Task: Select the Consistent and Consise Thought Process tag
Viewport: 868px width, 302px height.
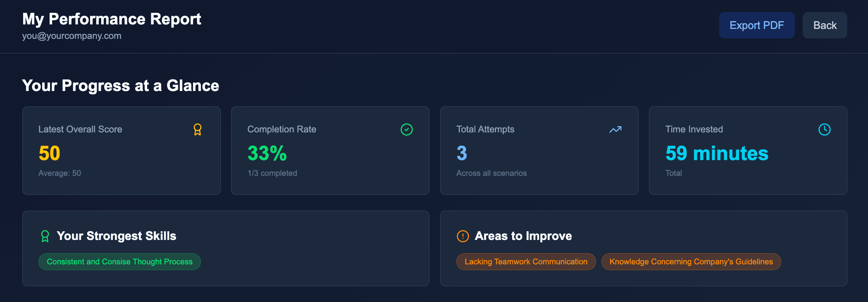Action: tap(119, 261)
